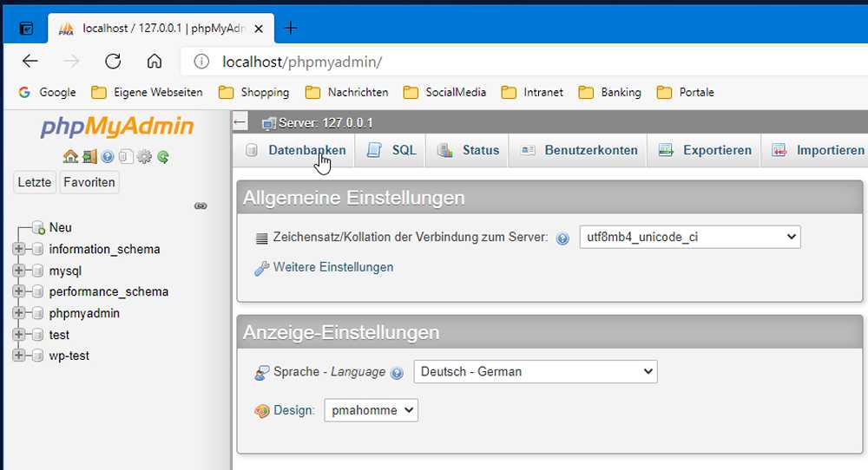This screenshot has width=868, height=470.
Task: Switch to the SQL tab
Action: [391, 150]
